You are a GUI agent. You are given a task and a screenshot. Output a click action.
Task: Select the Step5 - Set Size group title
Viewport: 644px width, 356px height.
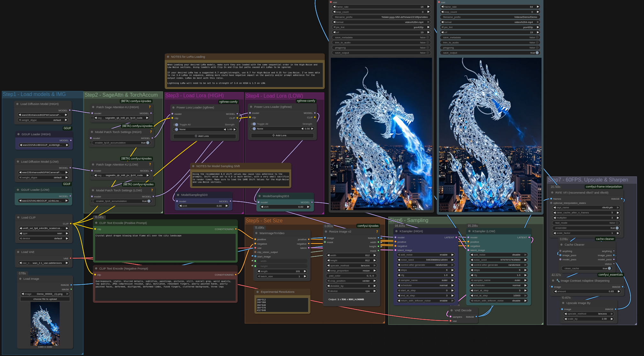click(264, 221)
